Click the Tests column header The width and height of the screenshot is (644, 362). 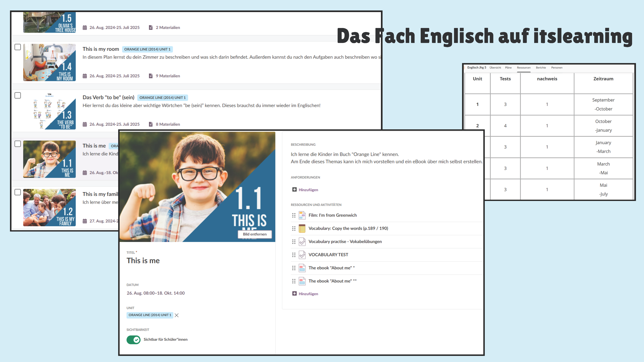505,79
